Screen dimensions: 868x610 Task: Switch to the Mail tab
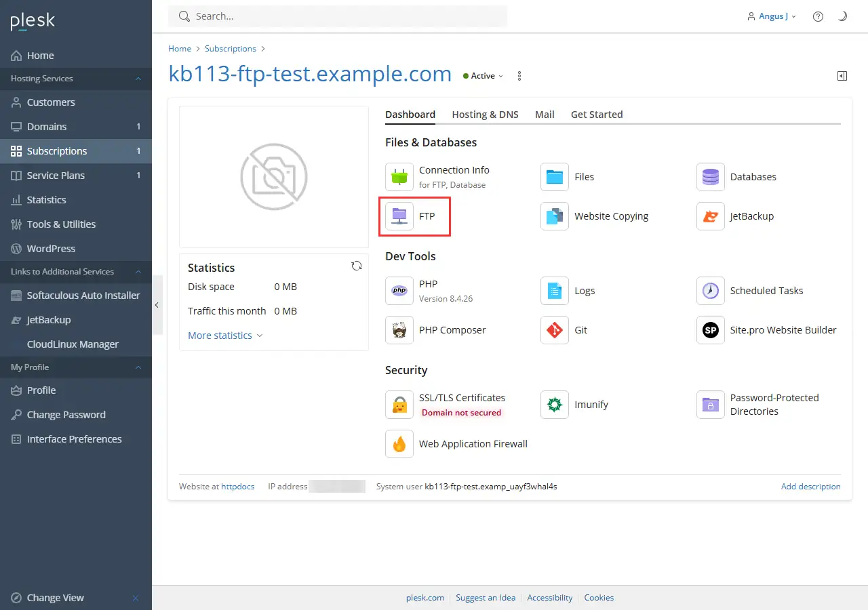pyautogui.click(x=545, y=115)
